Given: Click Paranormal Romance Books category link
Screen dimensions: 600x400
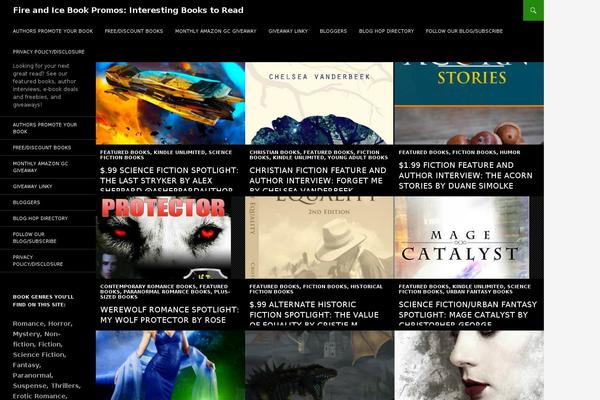Looking at the screenshot, I should [x=166, y=292].
